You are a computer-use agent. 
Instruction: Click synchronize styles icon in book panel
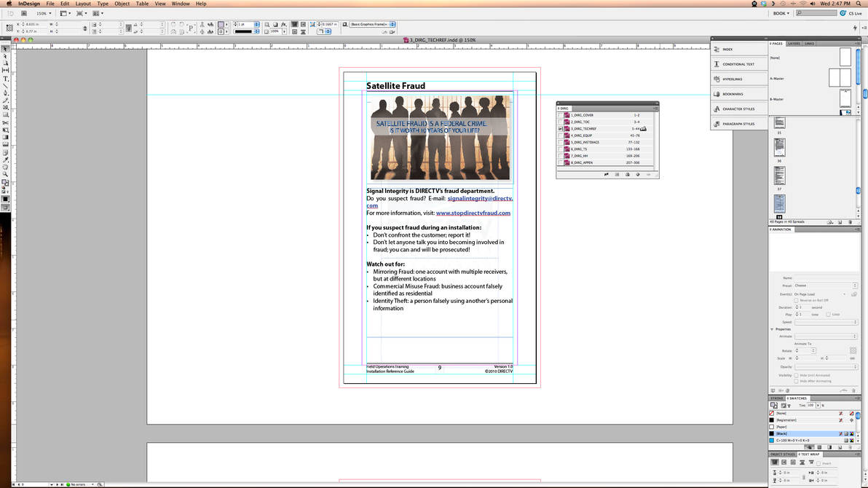[x=606, y=175]
